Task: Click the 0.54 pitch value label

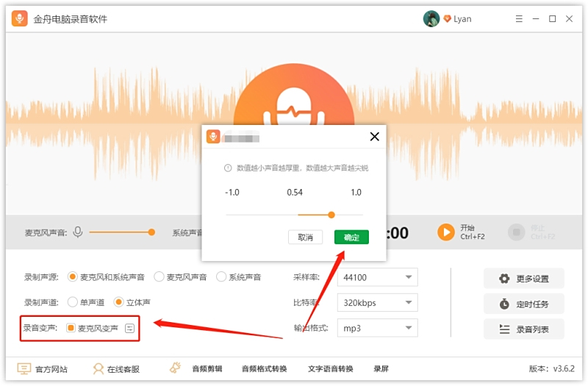Action: point(295,193)
